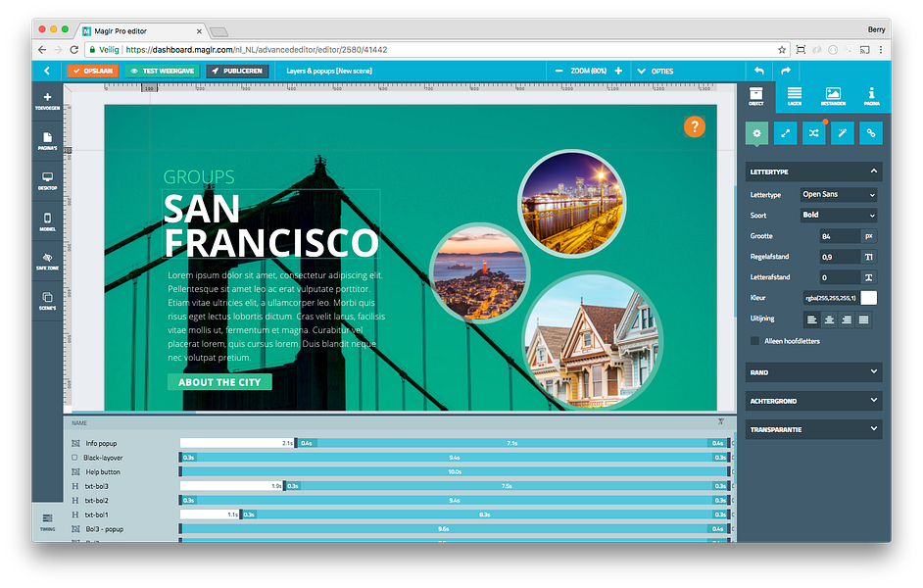Click the pin icon in the timeline header
Viewport: 923px width, 588px height.
(x=721, y=421)
